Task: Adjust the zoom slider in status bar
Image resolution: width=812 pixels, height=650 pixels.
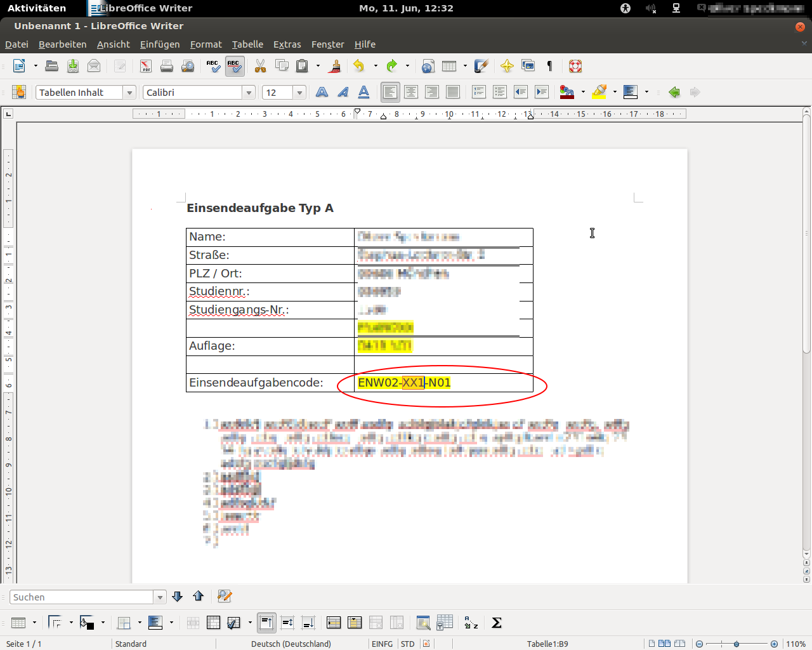Action: pyautogui.click(x=737, y=644)
